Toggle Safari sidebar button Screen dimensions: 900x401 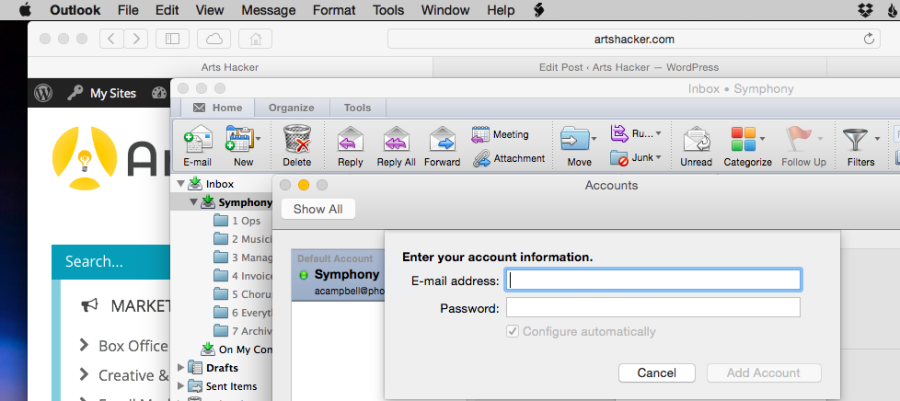pyautogui.click(x=172, y=38)
